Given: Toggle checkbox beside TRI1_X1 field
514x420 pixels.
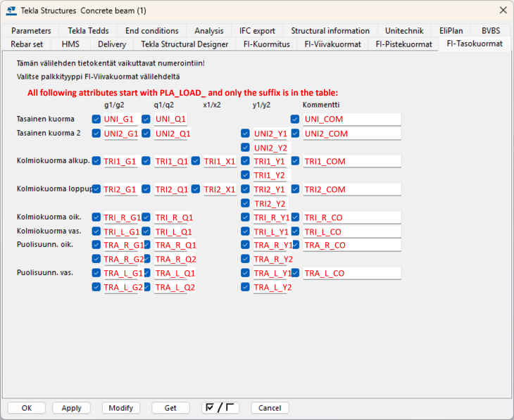Looking at the screenshot, I should (196, 161).
